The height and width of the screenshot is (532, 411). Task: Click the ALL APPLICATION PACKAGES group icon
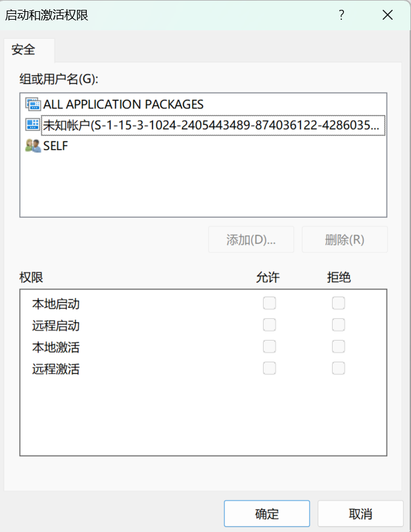click(x=32, y=104)
